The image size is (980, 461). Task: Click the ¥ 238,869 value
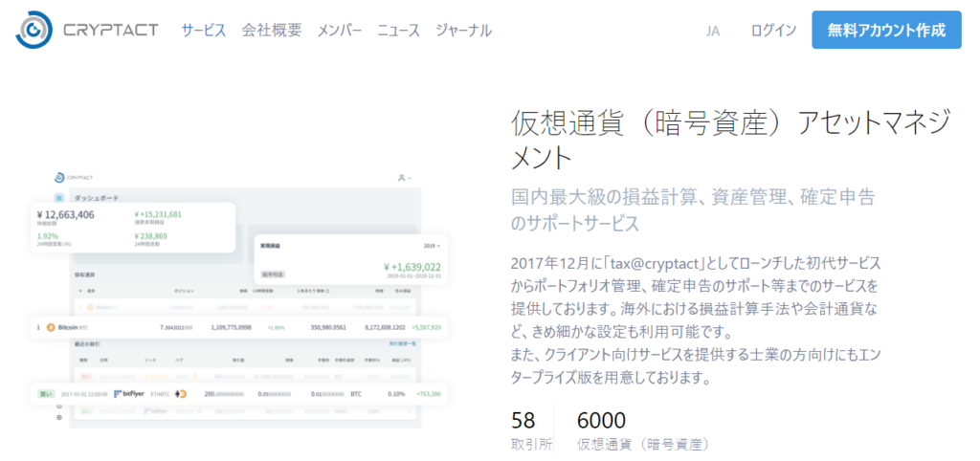(x=150, y=237)
